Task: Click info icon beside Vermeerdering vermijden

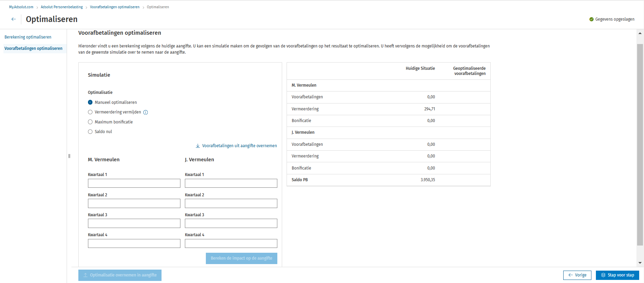Action: click(x=146, y=112)
